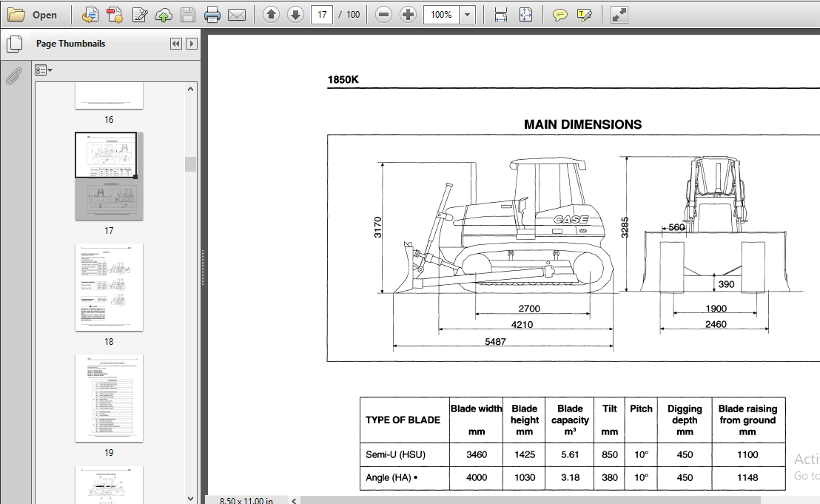Open the Attachments paperclip panel
Viewport: 820px width, 504px height.
click(x=14, y=75)
